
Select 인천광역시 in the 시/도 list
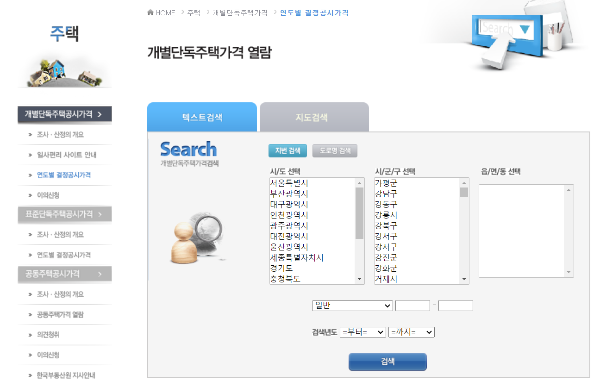click(x=312, y=215)
